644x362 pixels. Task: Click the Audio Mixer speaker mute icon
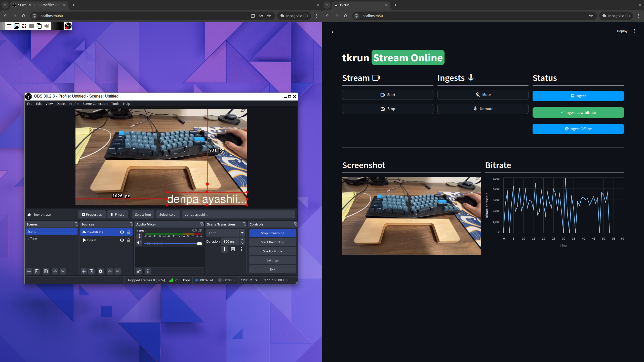point(139,243)
